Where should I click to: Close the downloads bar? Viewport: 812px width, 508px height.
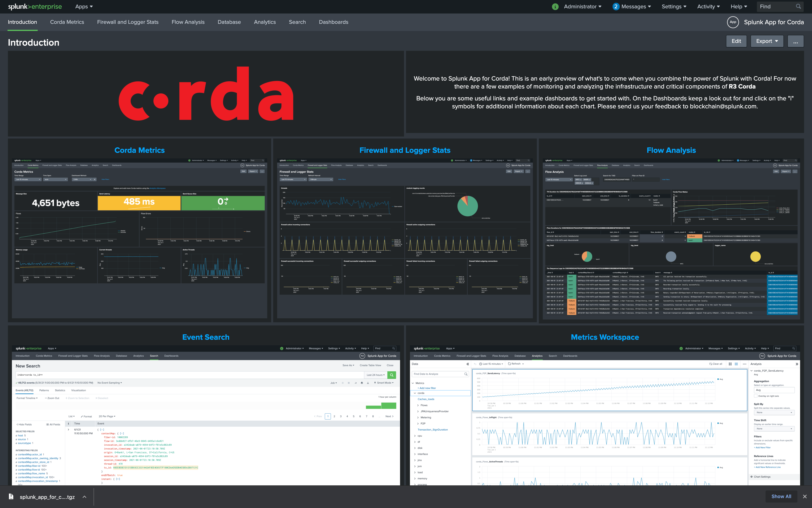click(x=805, y=496)
